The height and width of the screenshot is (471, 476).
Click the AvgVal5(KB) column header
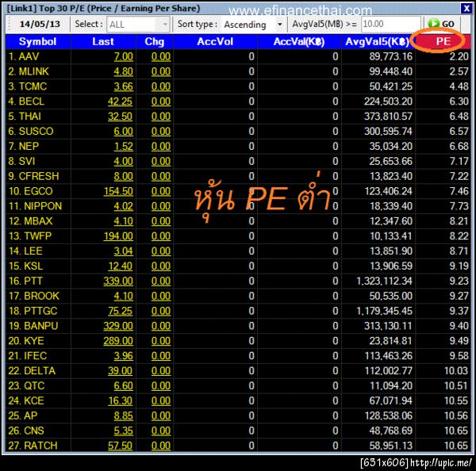378,41
